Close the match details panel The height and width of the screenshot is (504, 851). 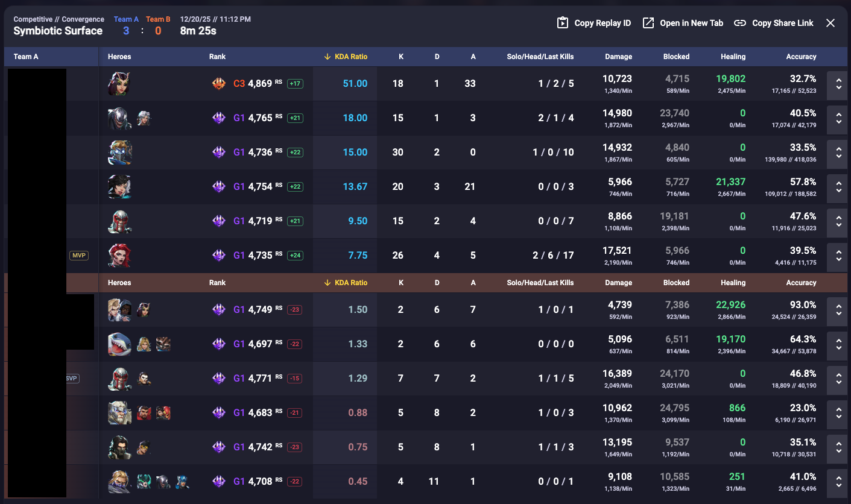[x=830, y=23]
